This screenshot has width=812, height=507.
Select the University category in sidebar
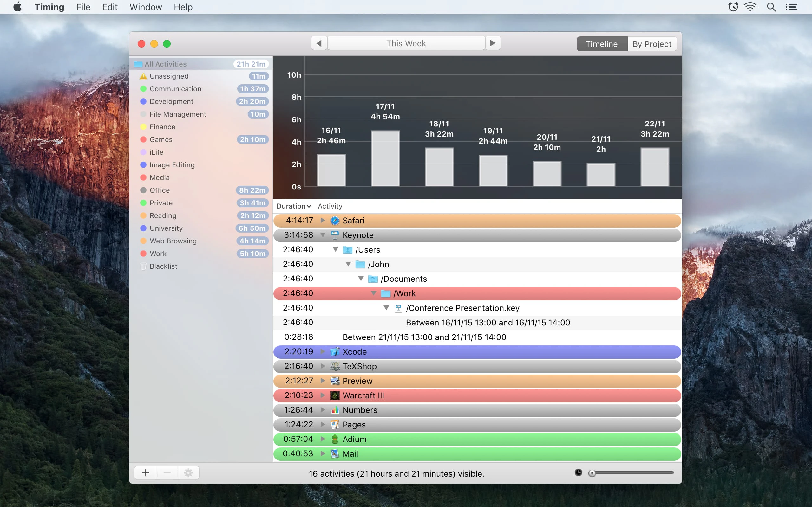coord(166,228)
